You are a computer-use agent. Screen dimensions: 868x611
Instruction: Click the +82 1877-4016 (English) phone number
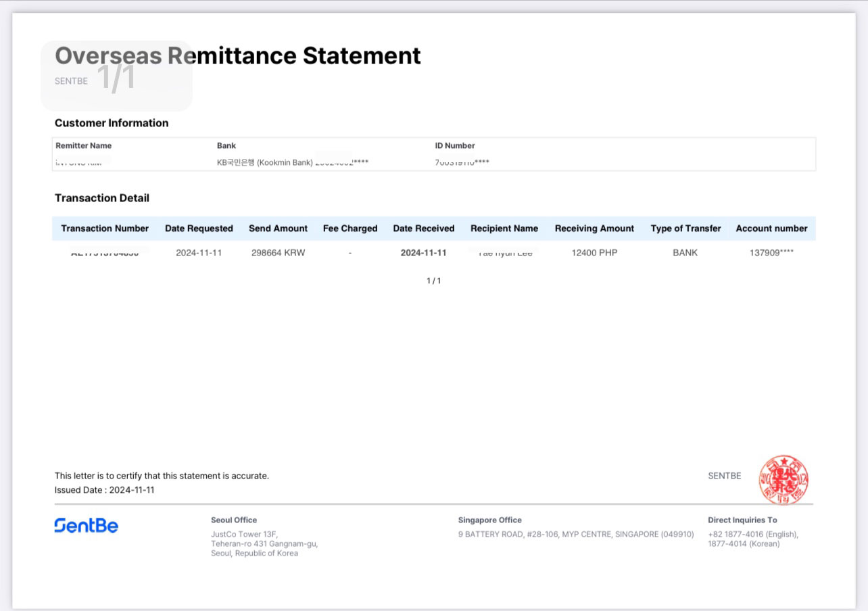pos(753,534)
